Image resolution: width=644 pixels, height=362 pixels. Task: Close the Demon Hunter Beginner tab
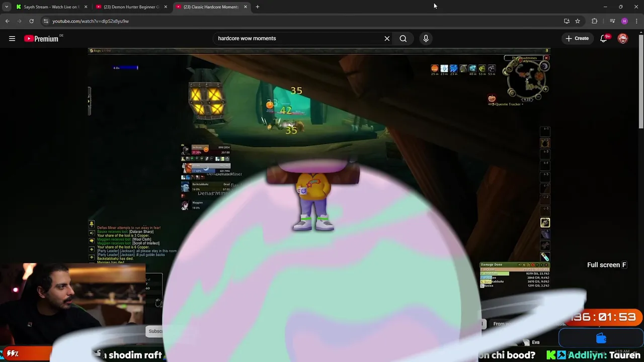pos(166,7)
